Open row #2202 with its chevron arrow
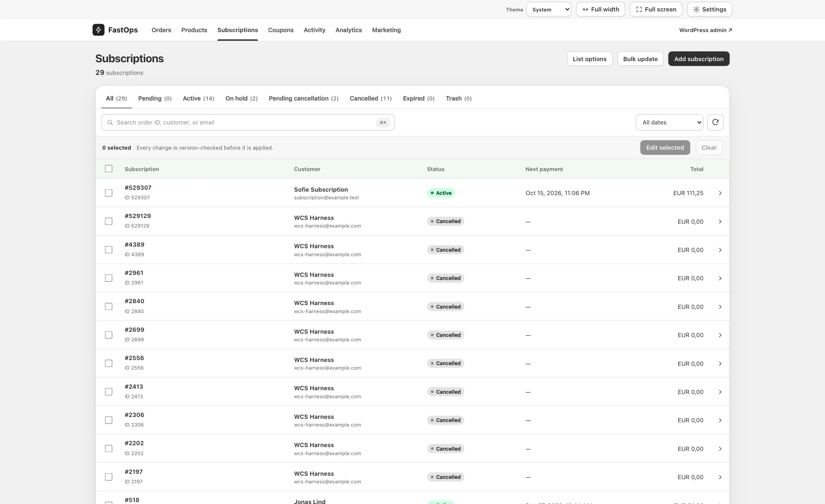 click(x=720, y=449)
